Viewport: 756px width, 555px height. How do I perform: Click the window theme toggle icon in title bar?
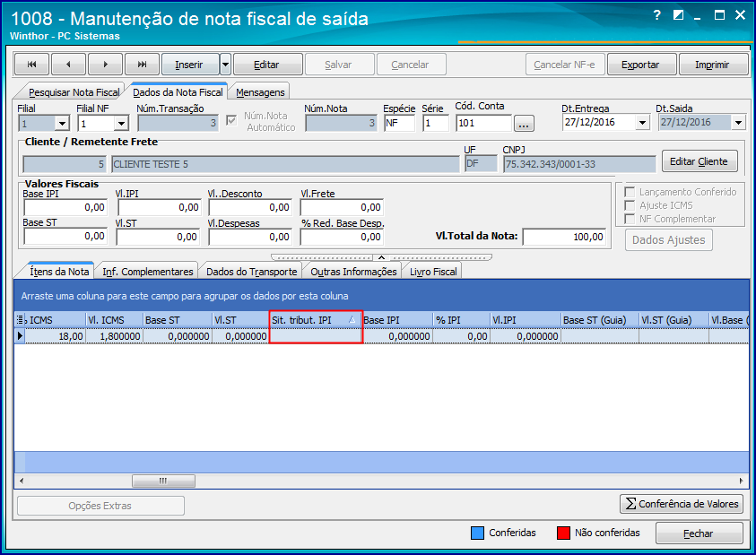(x=678, y=15)
